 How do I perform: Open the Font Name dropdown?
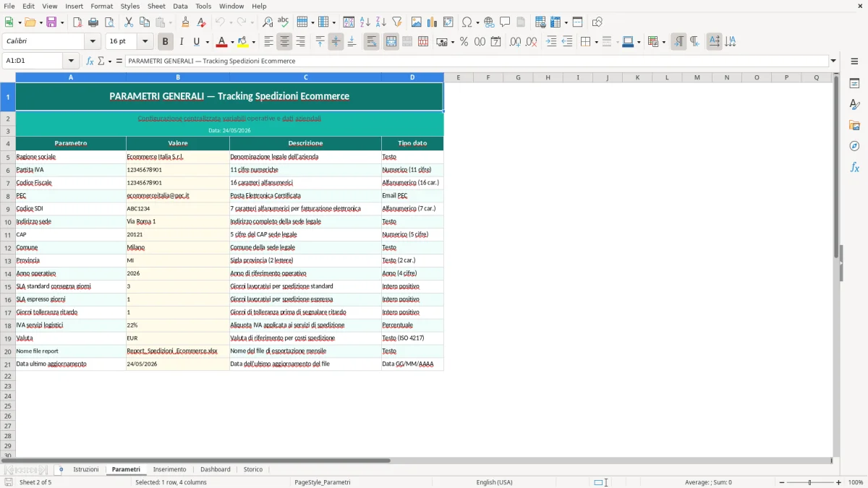[x=92, y=42]
